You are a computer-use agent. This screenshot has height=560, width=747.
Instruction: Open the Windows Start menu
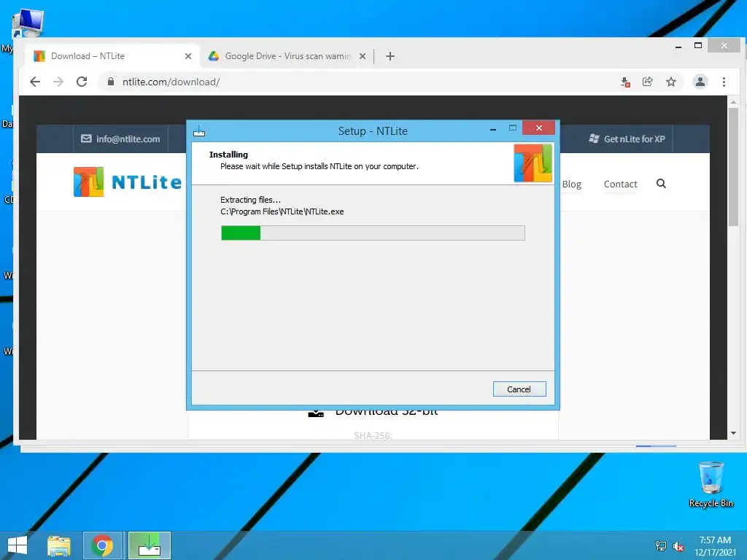tap(18, 545)
